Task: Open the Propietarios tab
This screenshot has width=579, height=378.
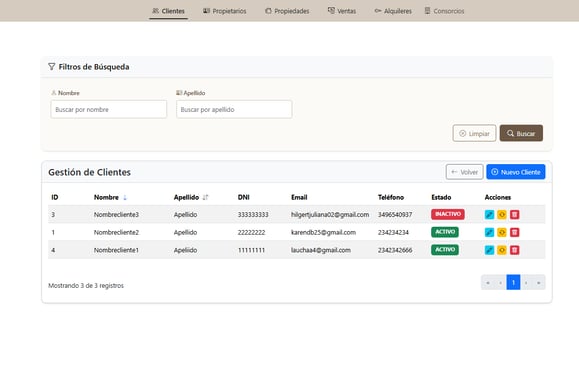Action: point(225,11)
